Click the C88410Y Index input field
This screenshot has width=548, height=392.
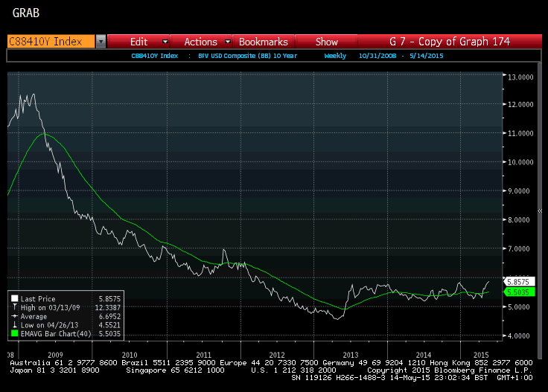click(x=50, y=42)
